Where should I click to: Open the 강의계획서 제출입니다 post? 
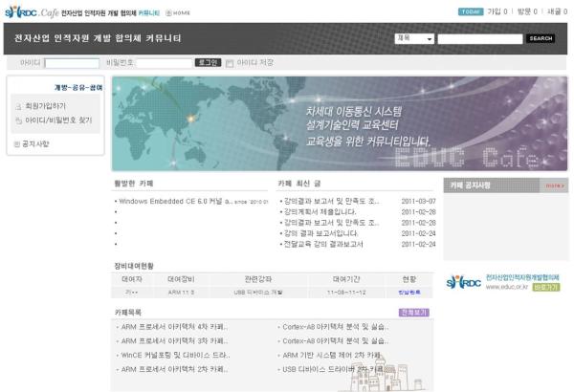click(x=320, y=212)
